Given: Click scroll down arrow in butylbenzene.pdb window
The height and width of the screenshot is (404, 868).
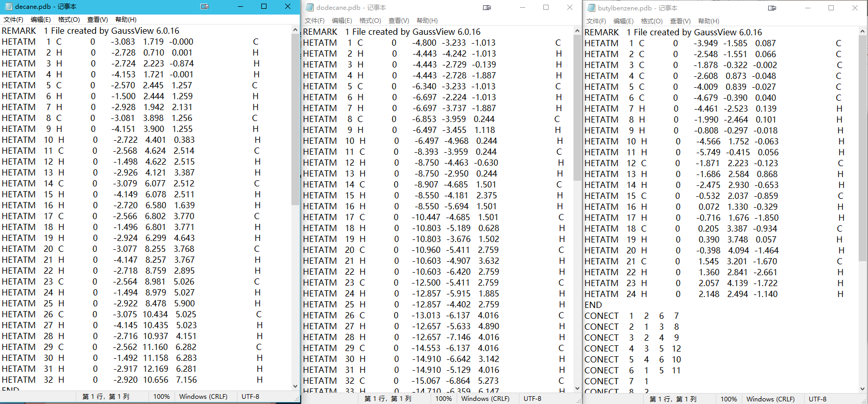Looking at the screenshot, I should pyautogui.click(x=863, y=388).
